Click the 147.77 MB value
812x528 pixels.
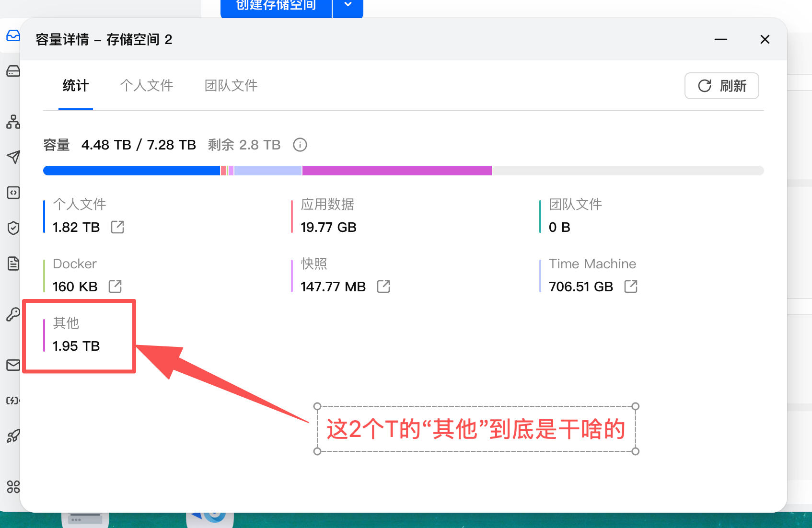coord(333,287)
